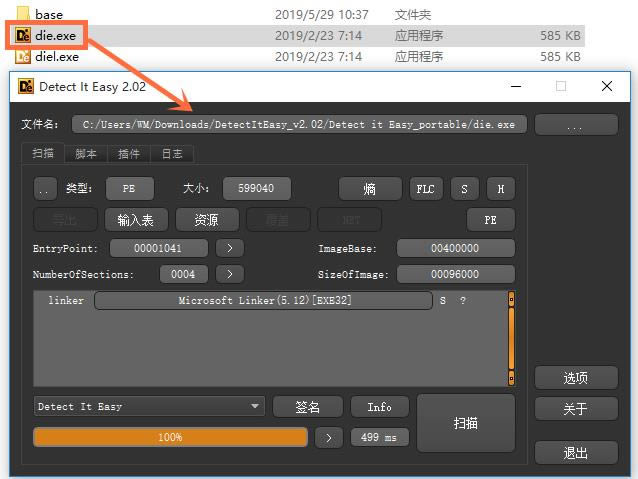The image size is (638, 479).
Task: Click the large 扫描 scan button
Action: [466, 423]
